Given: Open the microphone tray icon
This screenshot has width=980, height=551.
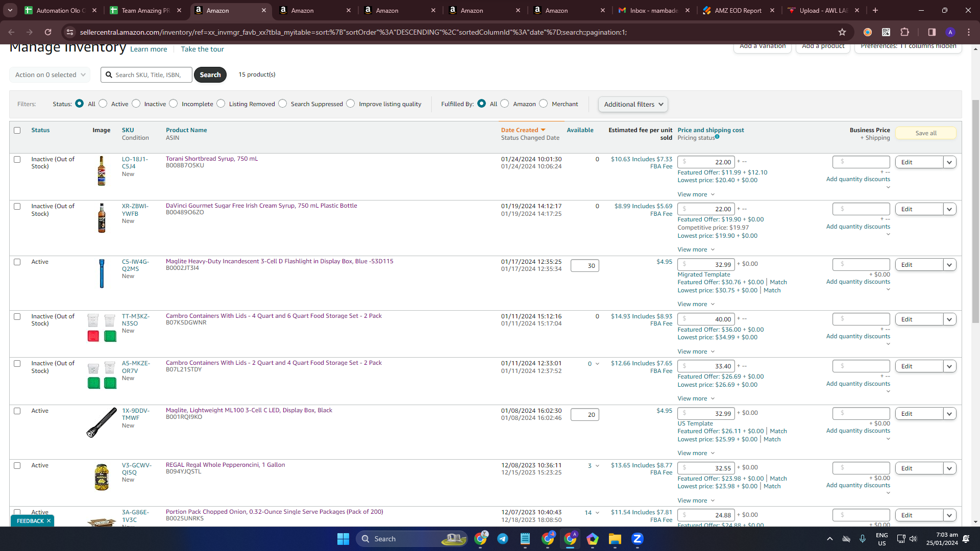Looking at the screenshot, I should click(863, 539).
